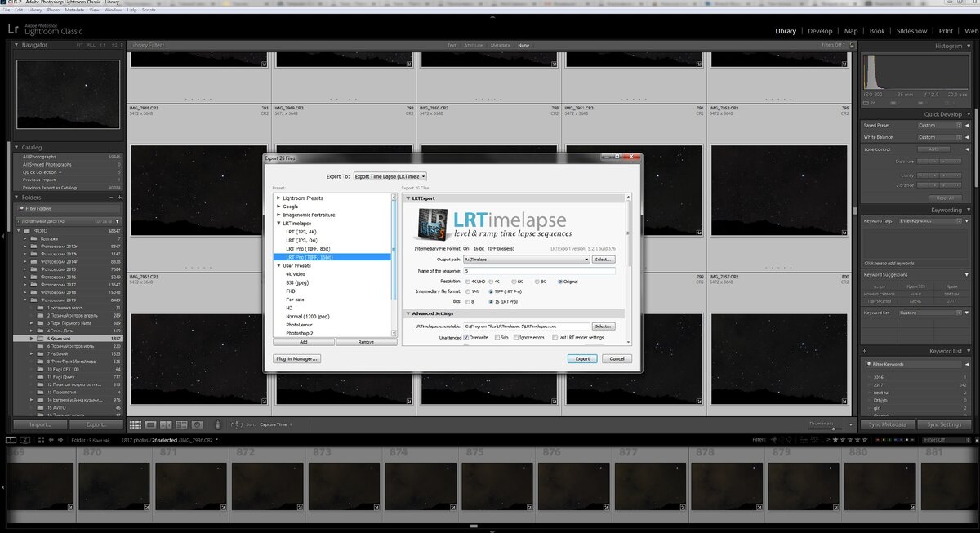This screenshot has height=533, width=980.
Task: Collapse the Advanced Settings section
Action: click(408, 313)
